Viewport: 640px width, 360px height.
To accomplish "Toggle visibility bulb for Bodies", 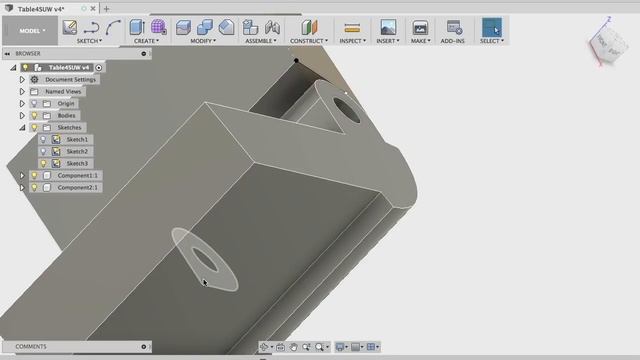I will point(34,116).
